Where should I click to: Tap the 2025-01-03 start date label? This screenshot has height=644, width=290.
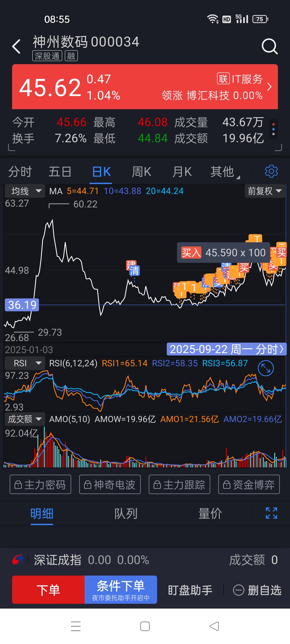(29, 350)
